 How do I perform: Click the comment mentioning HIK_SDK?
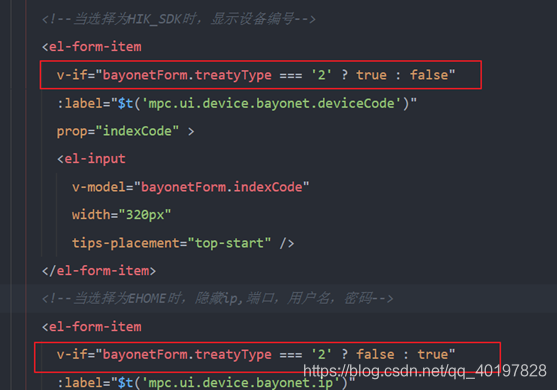click(179, 19)
